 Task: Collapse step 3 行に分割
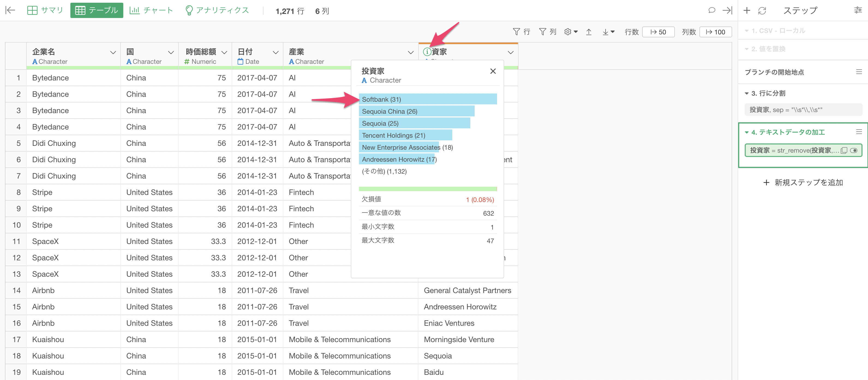pos(747,93)
